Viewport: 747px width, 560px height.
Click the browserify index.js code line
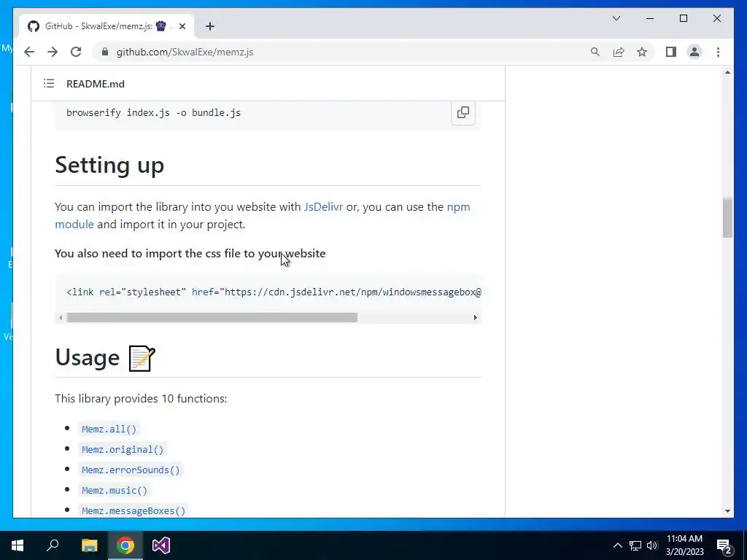(153, 113)
